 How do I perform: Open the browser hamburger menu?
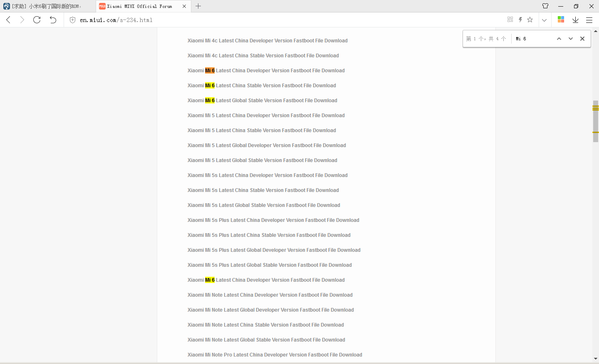point(589,20)
